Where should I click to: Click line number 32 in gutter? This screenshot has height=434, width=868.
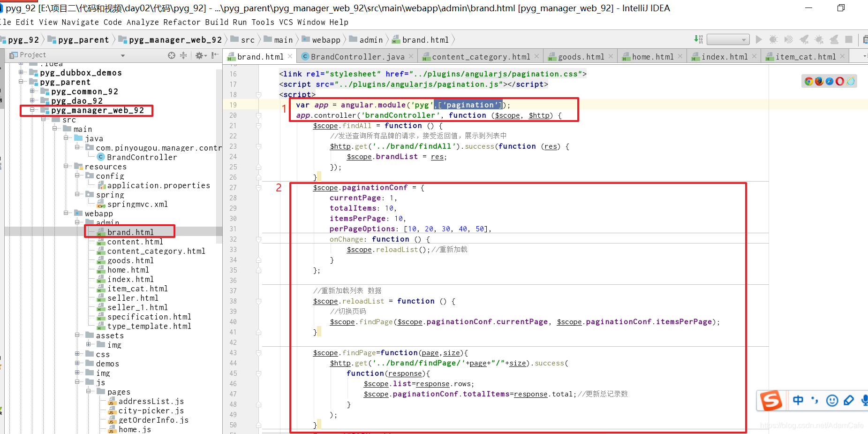[233, 239]
